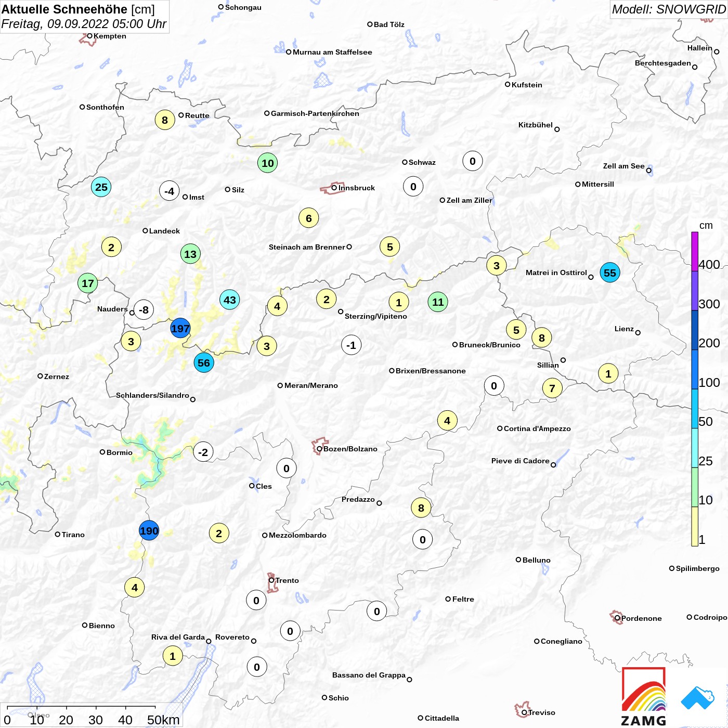The image size is (728, 728).
Task: Click the Bozen/Bolzano city label
Action: (x=350, y=449)
